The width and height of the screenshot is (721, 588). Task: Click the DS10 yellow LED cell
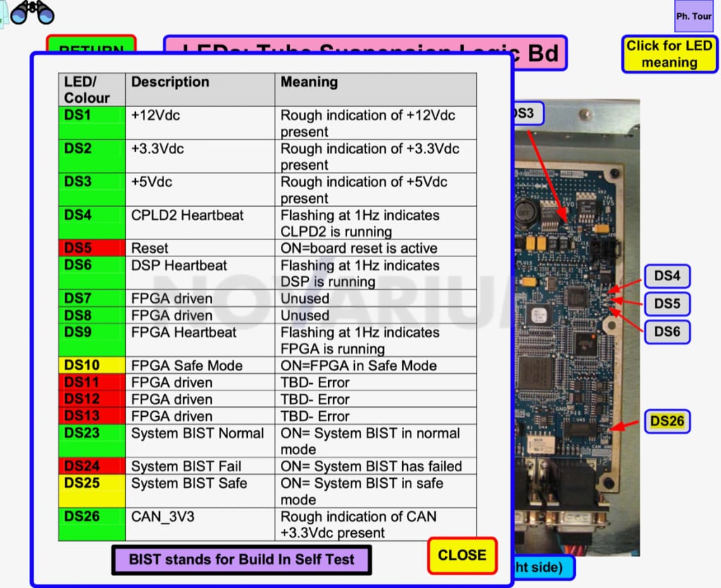(92, 365)
